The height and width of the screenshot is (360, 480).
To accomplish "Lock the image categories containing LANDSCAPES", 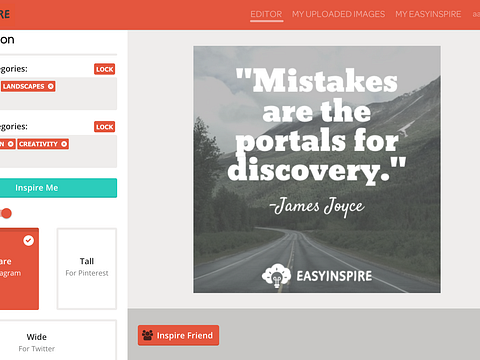I will [104, 69].
